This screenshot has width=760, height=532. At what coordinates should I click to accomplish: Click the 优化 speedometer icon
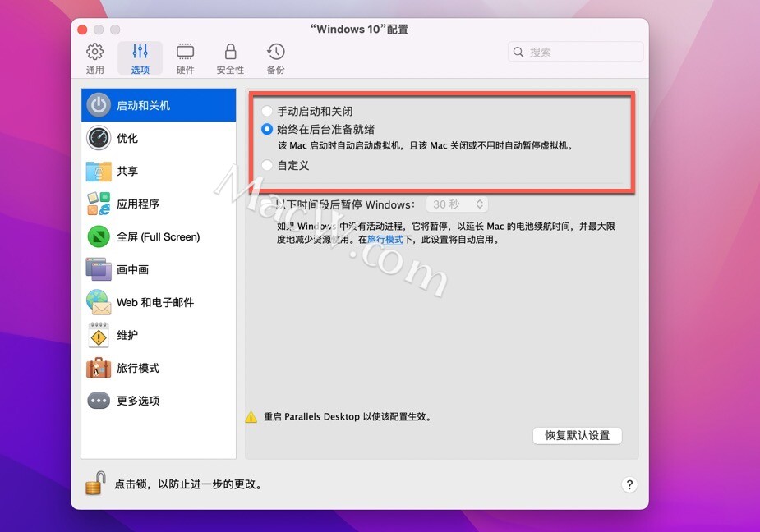[99, 138]
